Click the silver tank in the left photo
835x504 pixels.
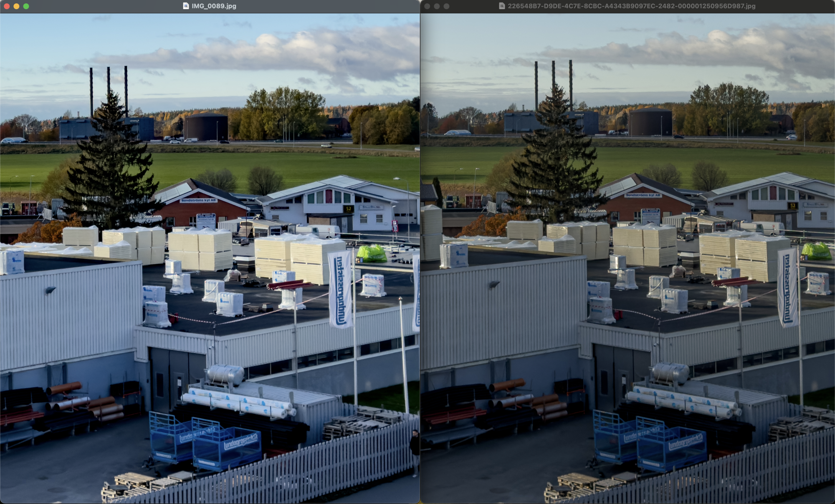[225, 374]
